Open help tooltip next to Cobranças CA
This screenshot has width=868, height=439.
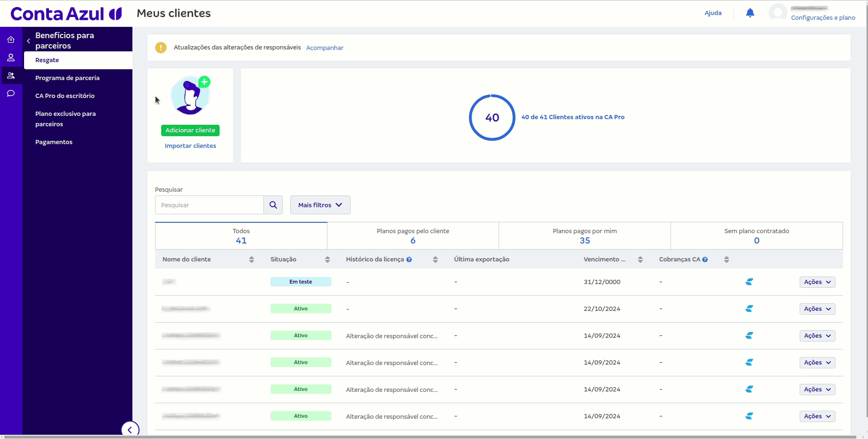[x=705, y=260]
